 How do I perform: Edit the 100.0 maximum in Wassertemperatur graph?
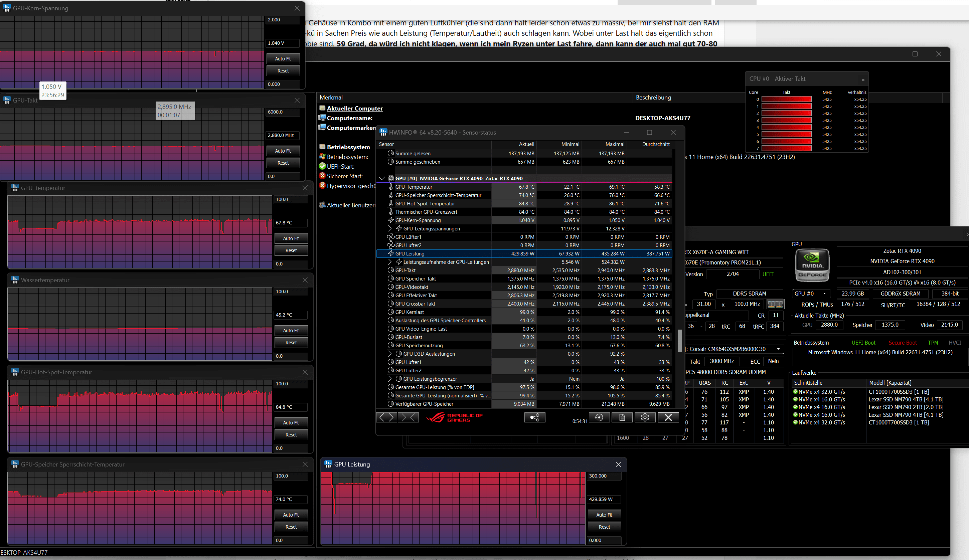[x=291, y=291]
